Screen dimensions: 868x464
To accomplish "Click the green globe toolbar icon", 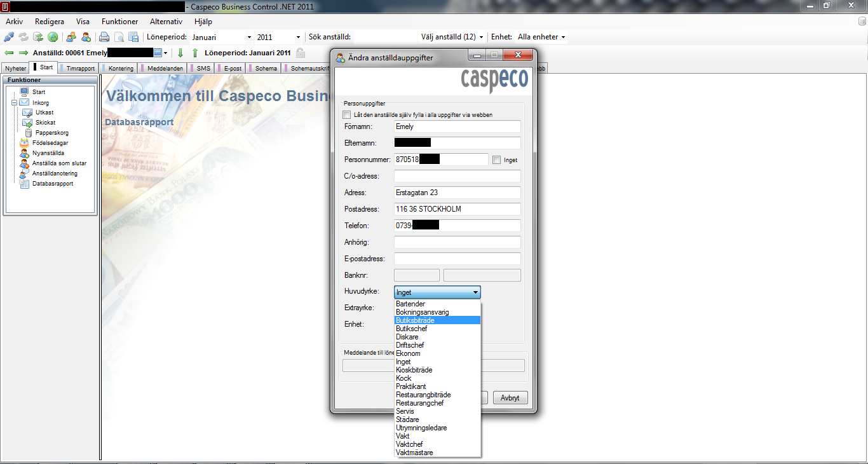I will tap(53, 37).
